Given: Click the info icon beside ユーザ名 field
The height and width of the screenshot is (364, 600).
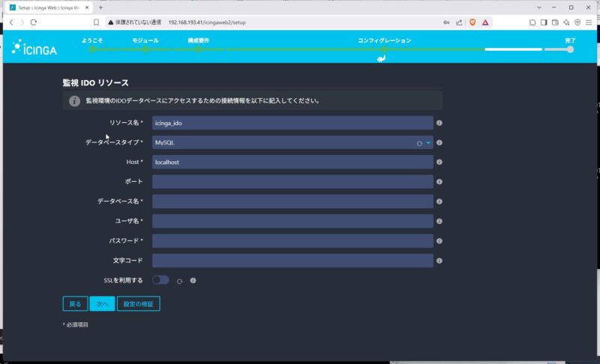Looking at the screenshot, I should (439, 221).
